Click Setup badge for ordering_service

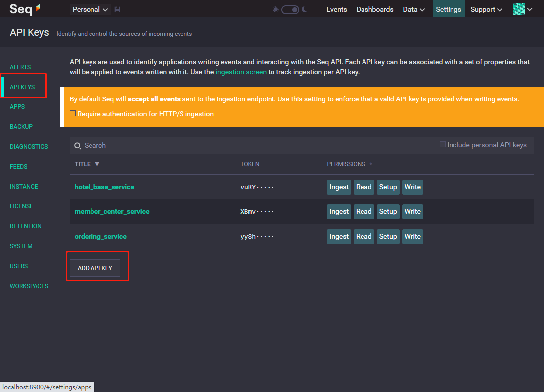click(388, 236)
